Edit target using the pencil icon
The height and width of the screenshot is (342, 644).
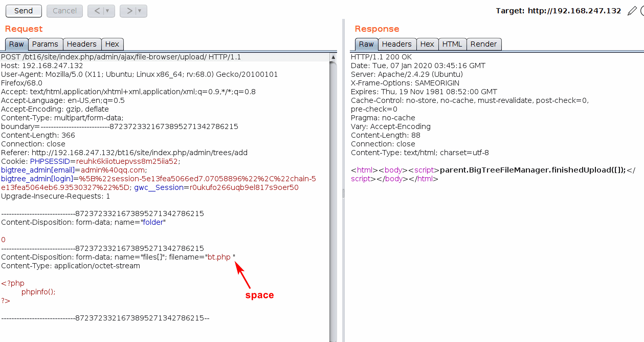pos(632,11)
